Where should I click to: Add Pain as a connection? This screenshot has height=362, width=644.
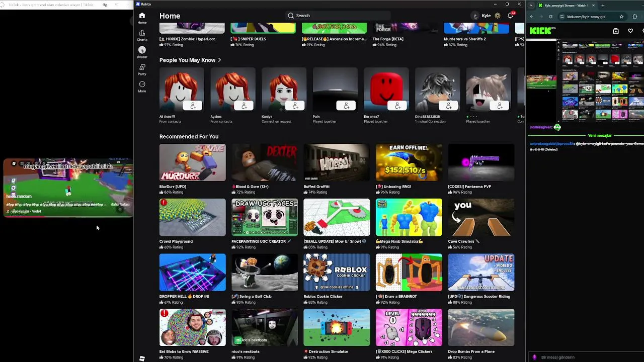pyautogui.click(x=346, y=106)
